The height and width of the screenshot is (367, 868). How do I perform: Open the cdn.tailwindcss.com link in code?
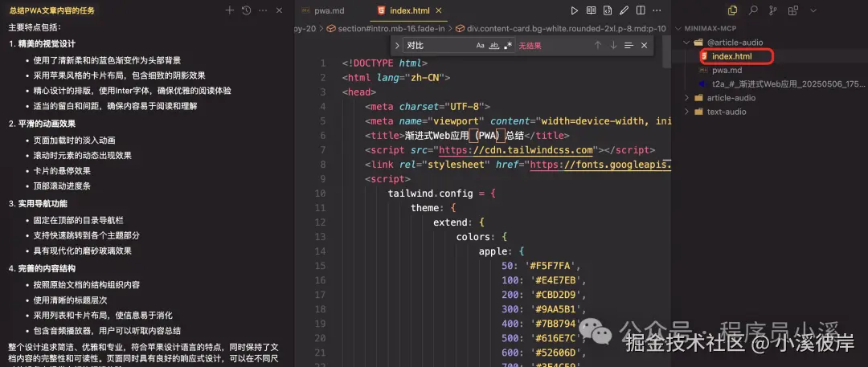tap(517, 150)
